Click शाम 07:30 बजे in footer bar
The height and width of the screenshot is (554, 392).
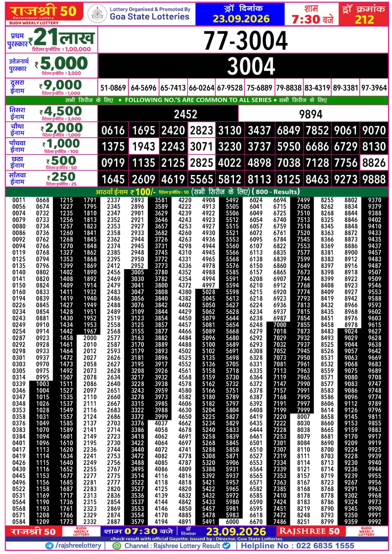[x=139, y=531]
